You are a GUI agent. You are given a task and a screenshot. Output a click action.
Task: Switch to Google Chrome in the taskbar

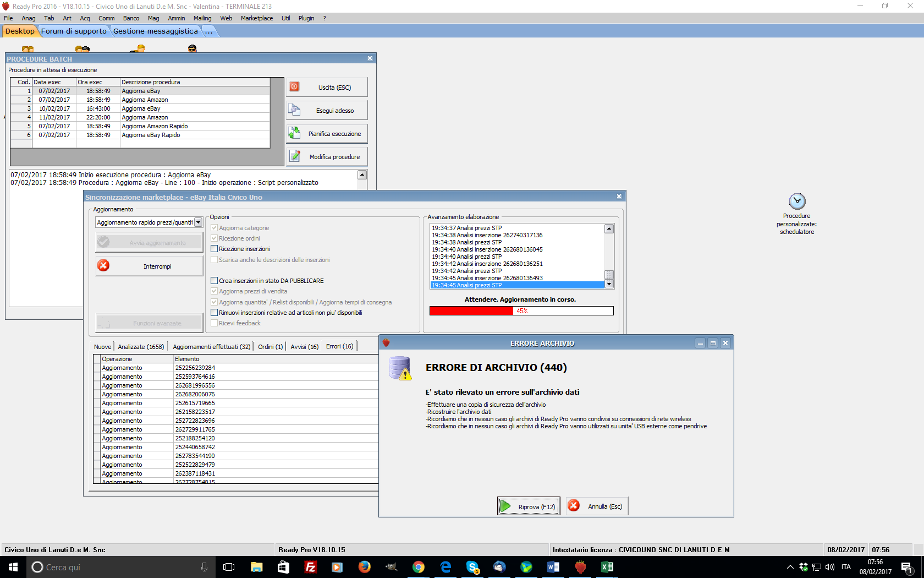click(x=418, y=567)
